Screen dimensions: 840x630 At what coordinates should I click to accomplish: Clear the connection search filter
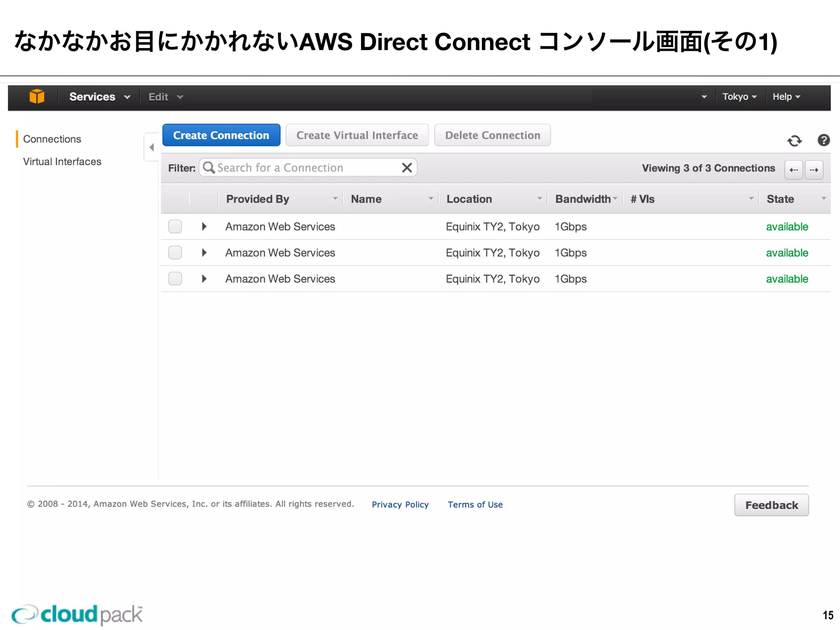[x=407, y=168]
